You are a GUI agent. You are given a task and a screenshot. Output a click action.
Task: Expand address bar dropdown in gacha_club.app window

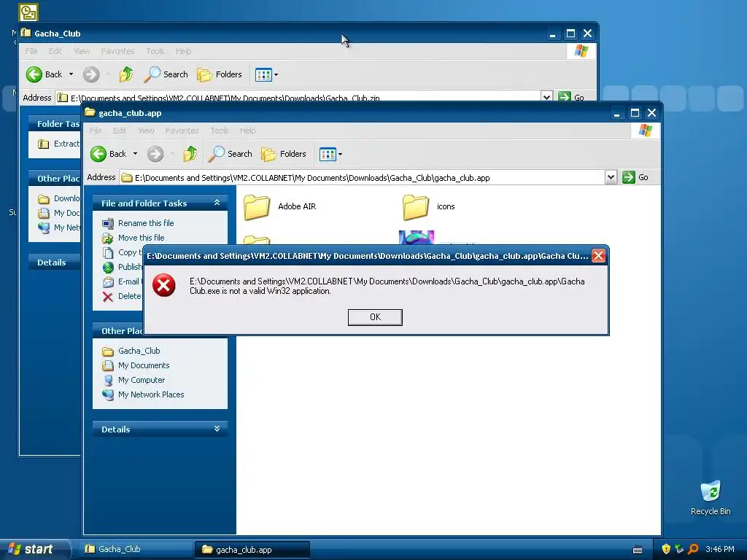coord(611,178)
